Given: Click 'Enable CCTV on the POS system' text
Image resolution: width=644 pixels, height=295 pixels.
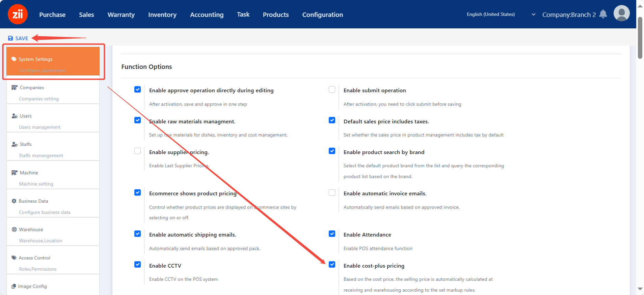Looking at the screenshot, I should click(183, 279).
